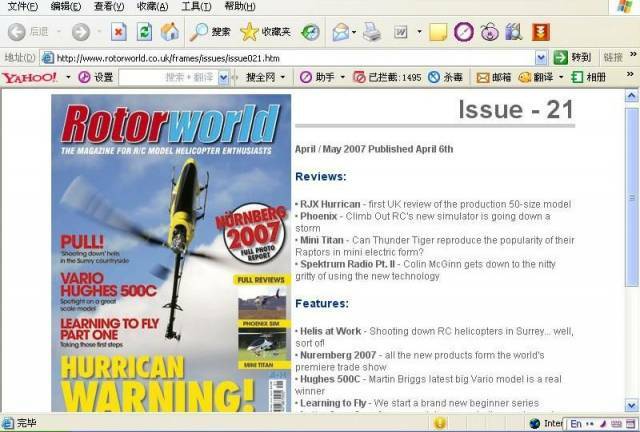
Task: Open the Photo album (相册) toolbar button
Action: click(x=589, y=77)
